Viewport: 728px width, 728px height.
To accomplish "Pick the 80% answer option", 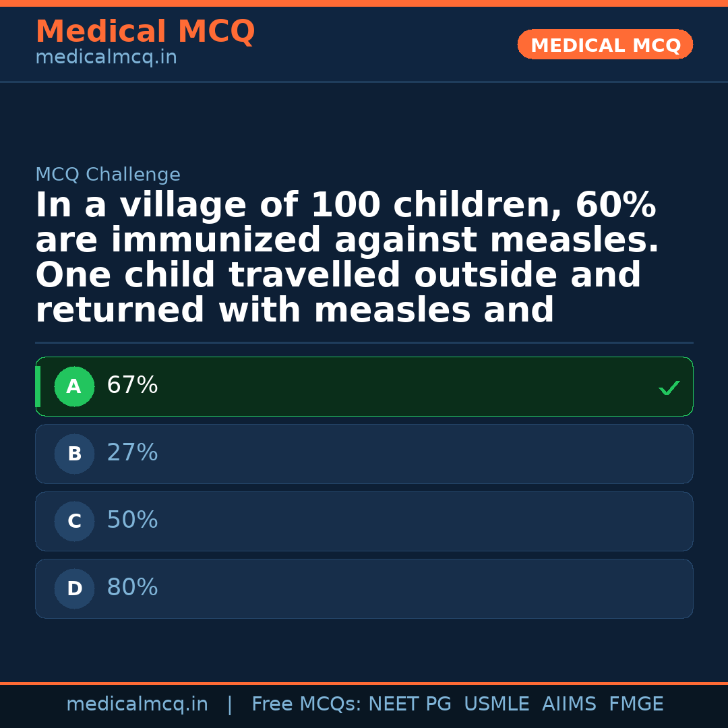I will tap(364, 588).
